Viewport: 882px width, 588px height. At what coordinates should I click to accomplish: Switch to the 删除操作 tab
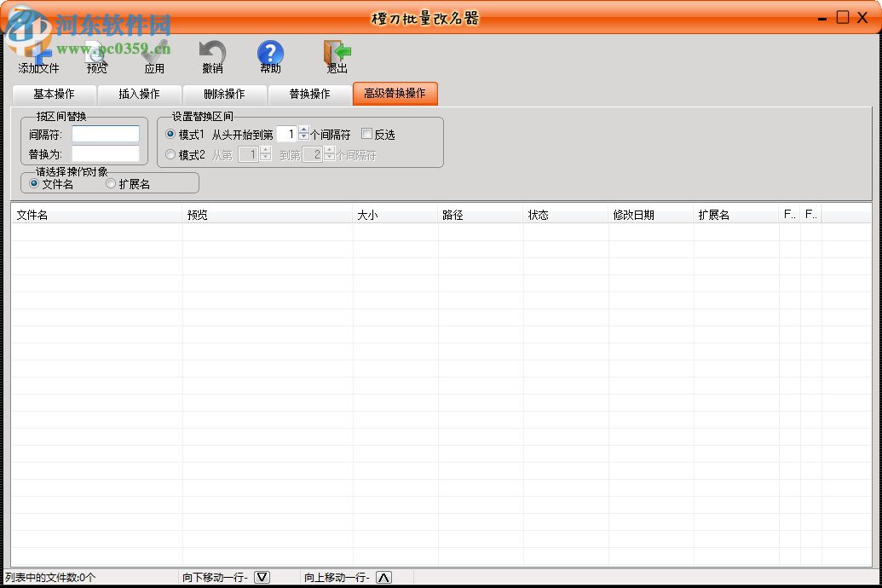pyautogui.click(x=223, y=95)
